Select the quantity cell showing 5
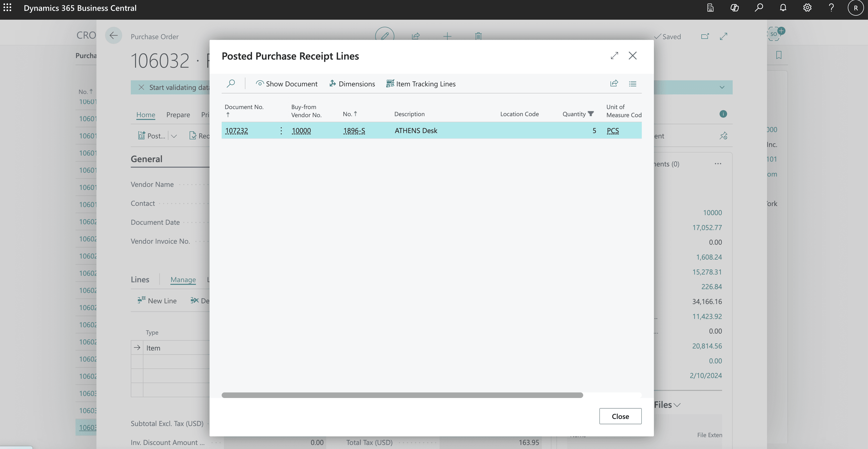The height and width of the screenshot is (449, 868). 594,131
